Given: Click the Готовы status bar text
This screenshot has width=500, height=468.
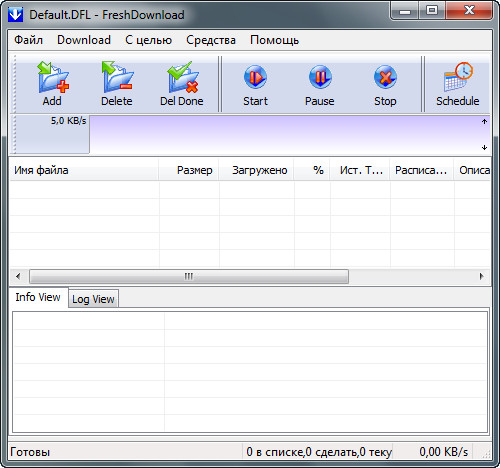Looking at the screenshot, I should [x=30, y=452].
